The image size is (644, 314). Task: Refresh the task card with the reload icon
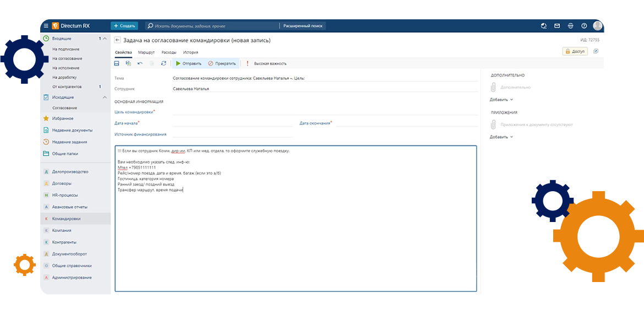163,63
